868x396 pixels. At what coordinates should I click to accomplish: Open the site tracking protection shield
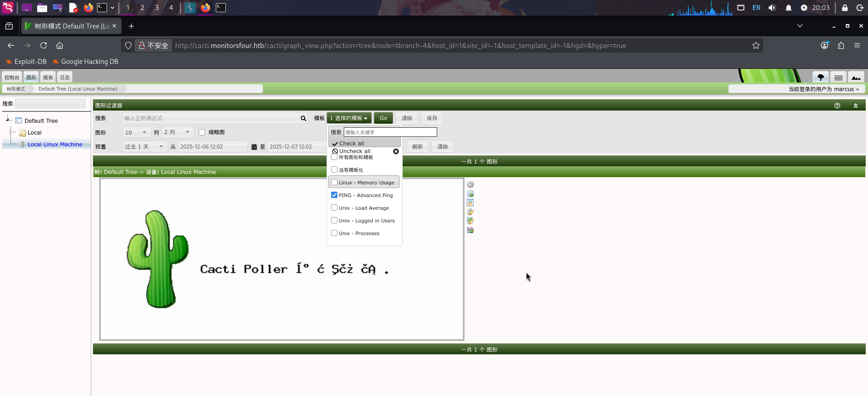click(x=128, y=45)
